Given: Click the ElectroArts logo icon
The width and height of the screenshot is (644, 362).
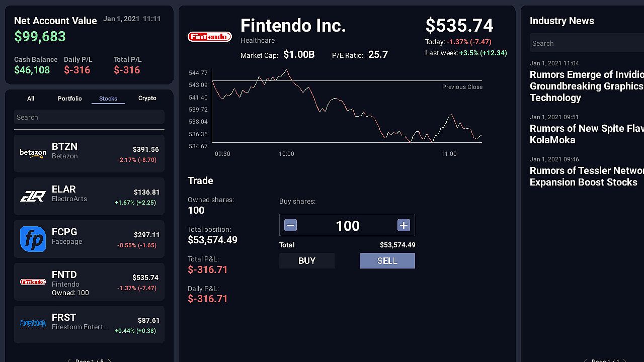Looking at the screenshot, I should click(x=33, y=196).
